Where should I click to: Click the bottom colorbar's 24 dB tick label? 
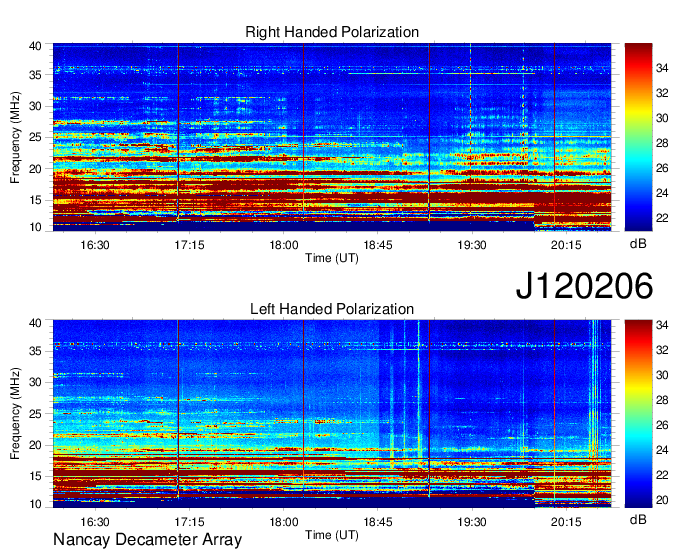(x=662, y=450)
